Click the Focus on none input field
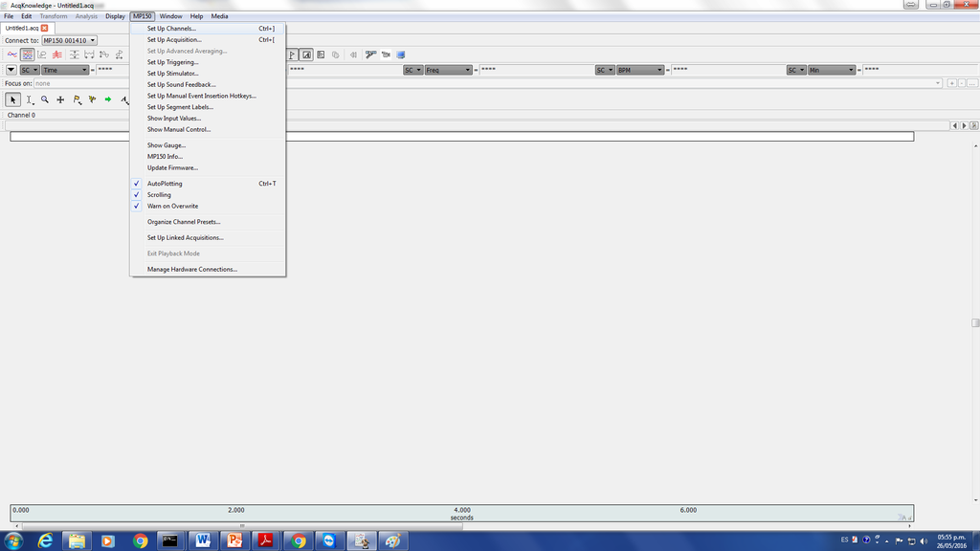 (x=487, y=83)
